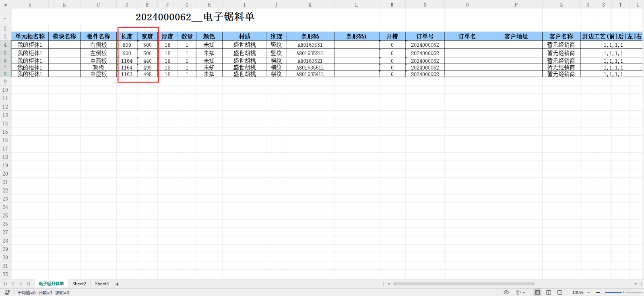Select width cell with value 440

coord(147,61)
